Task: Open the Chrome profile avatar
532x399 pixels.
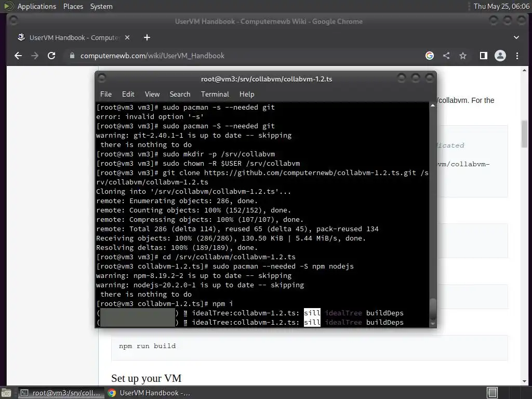Action: click(x=500, y=56)
